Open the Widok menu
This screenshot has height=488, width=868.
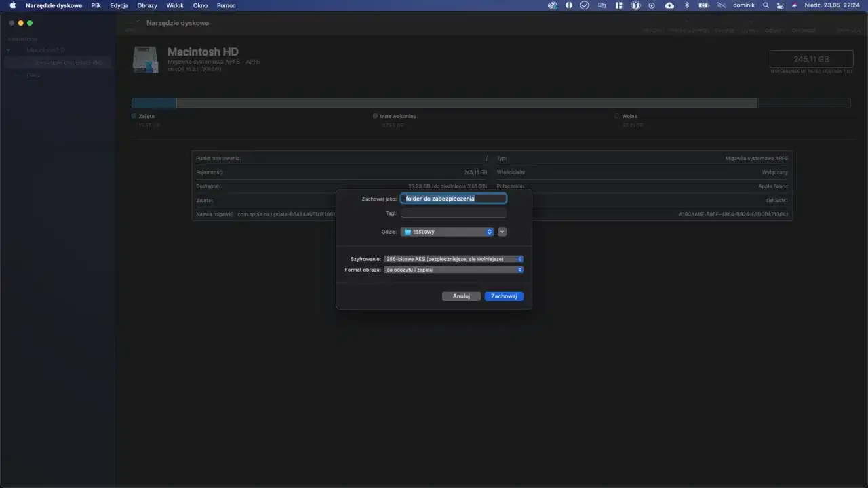click(175, 5)
